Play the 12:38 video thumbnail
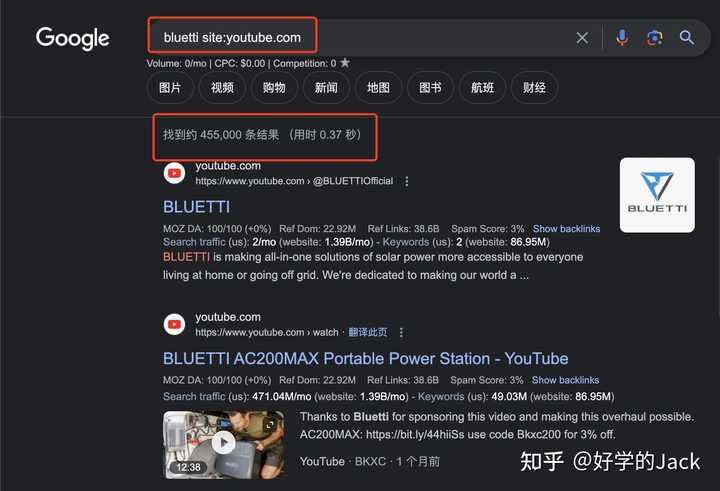 point(224,445)
